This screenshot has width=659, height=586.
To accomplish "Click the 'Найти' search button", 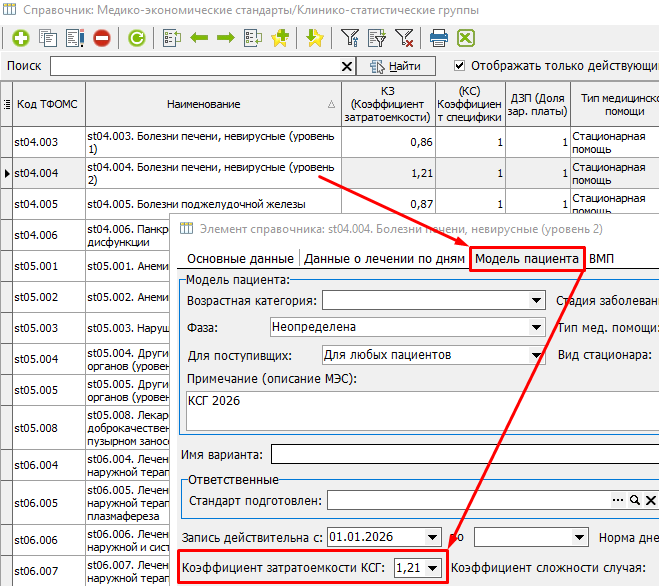I will (x=395, y=66).
